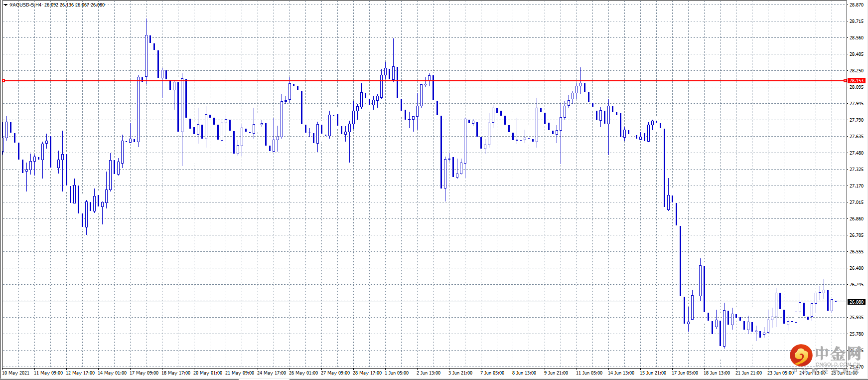
Task: Click the 27 May 09:00 time label
Action: point(335,373)
